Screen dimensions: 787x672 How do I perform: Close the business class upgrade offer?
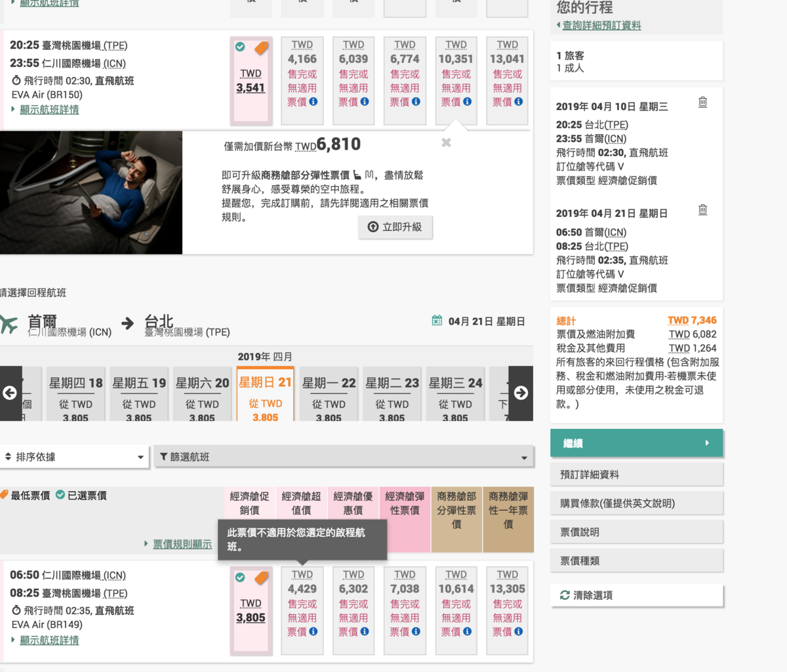tap(446, 142)
